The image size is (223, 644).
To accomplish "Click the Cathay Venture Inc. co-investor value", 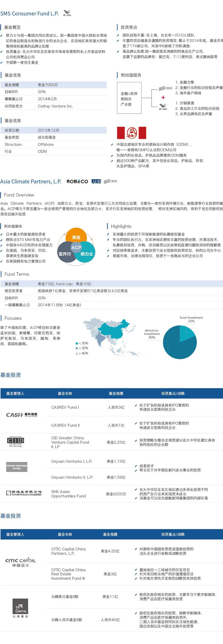I will (x=55, y=106).
